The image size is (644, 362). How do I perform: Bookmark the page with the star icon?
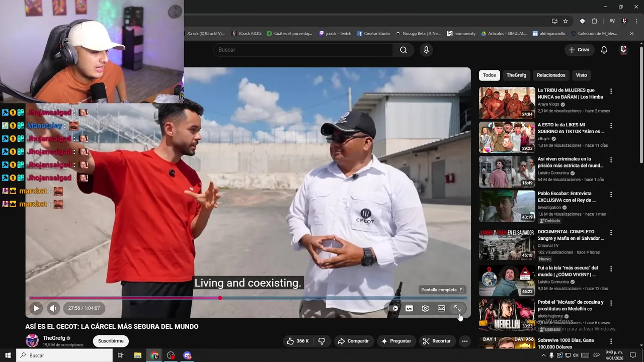tap(566, 21)
